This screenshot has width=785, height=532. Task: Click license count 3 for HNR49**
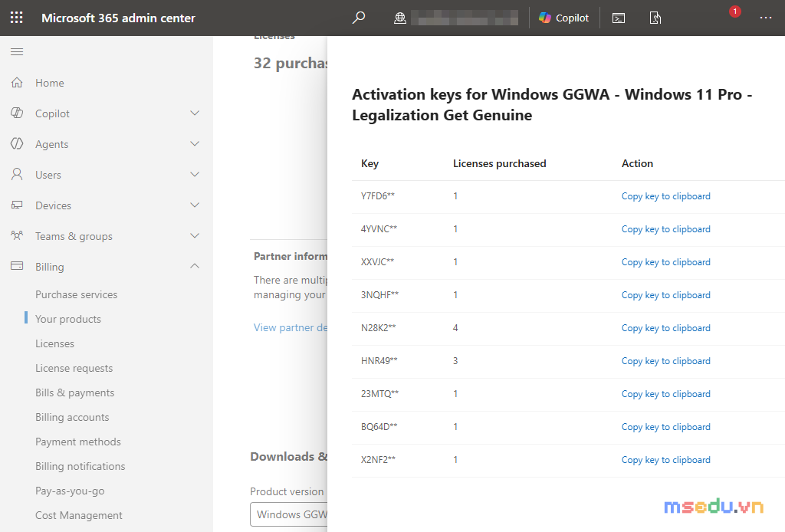455,361
